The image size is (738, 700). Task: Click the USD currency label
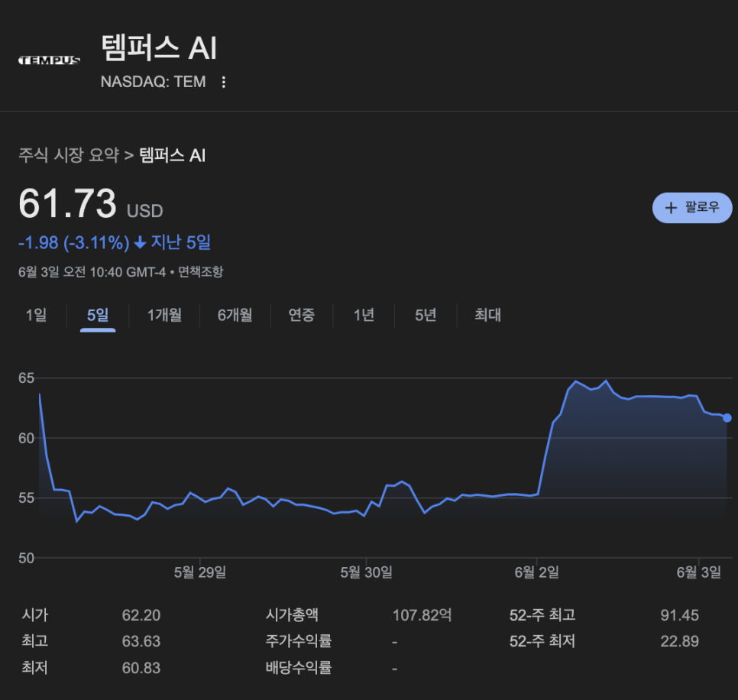145,211
